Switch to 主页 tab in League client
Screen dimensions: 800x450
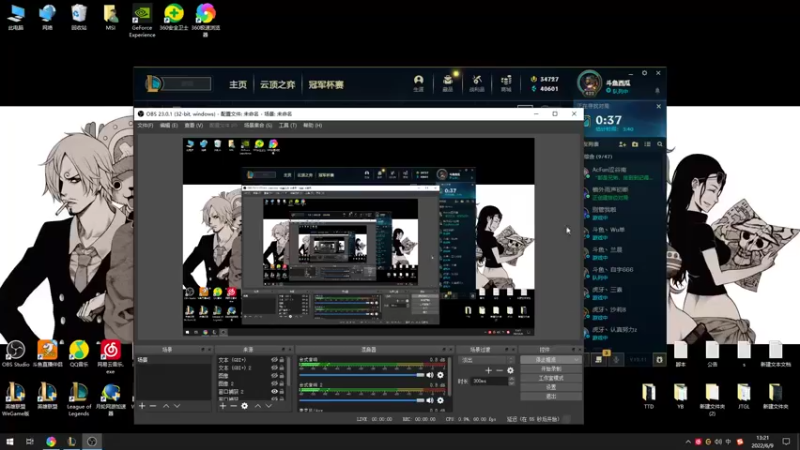pos(238,85)
